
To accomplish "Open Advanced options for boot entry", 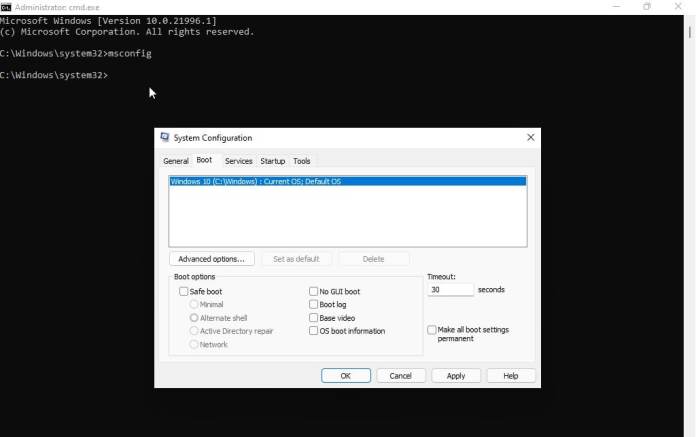I will 212,259.
